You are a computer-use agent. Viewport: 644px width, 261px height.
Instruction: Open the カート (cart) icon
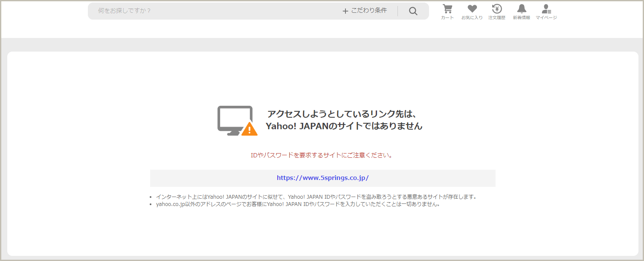[x=447, y=8]
